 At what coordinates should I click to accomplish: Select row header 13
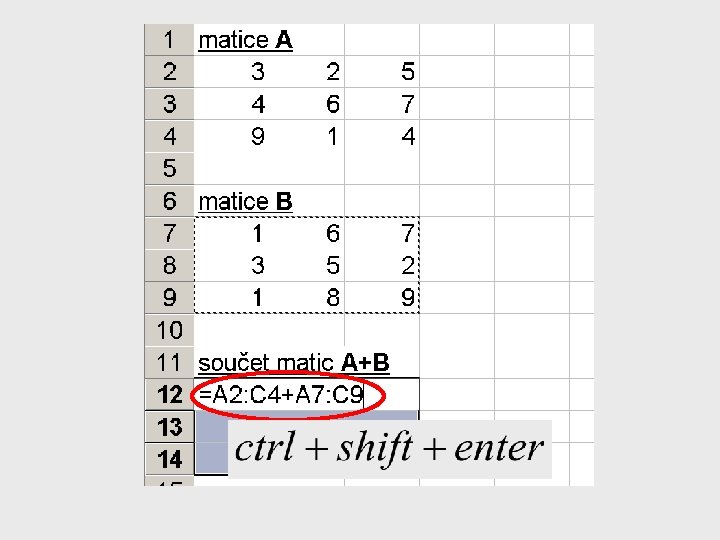(x=169, y=427)
